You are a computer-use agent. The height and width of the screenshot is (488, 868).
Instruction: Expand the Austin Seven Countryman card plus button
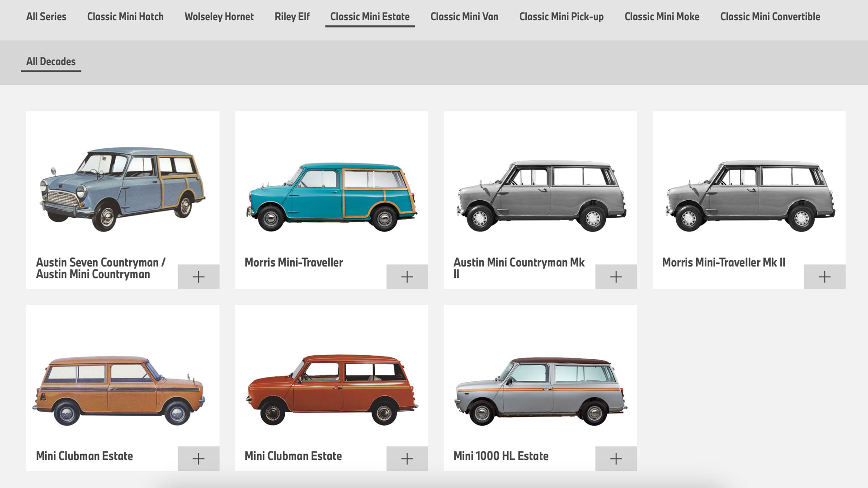coord(198,277)
